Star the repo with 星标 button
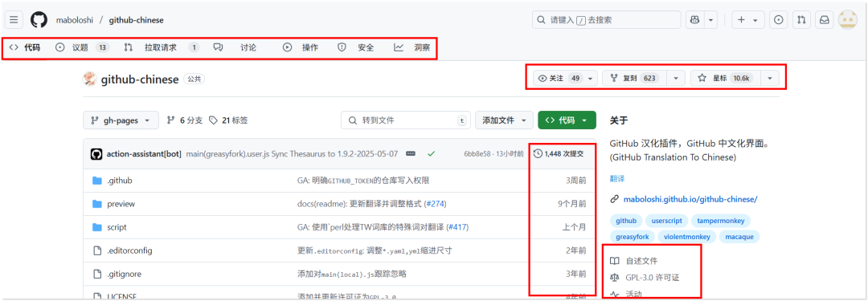This screenshot has width=868, height=301. coord(725,79)
